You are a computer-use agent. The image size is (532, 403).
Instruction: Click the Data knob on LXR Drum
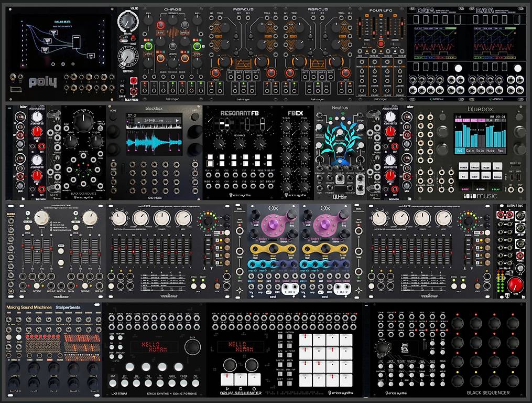[193, 347]
